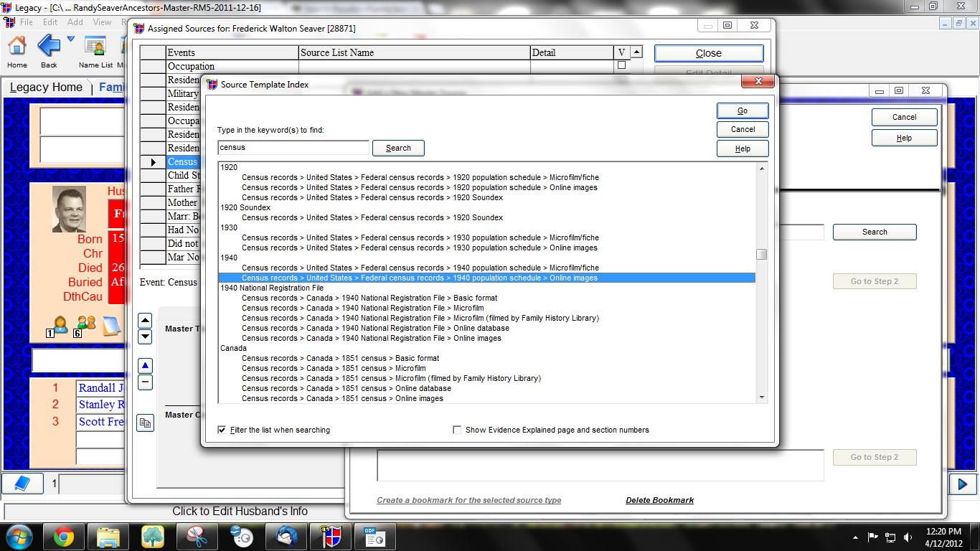Select Canada 1851 census Online database entry

(x=347, y=388)
